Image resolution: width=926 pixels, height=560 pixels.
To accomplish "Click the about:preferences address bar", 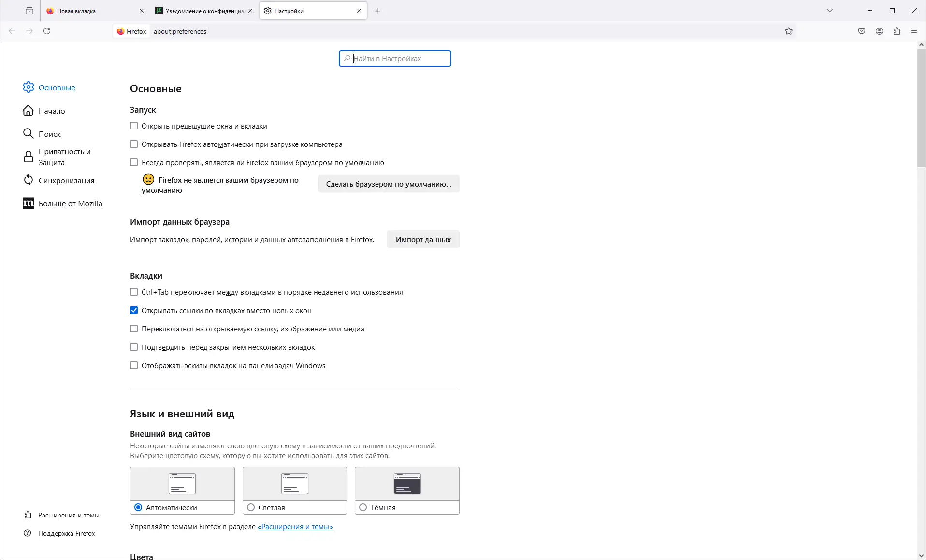I will (x=454, y=31).
